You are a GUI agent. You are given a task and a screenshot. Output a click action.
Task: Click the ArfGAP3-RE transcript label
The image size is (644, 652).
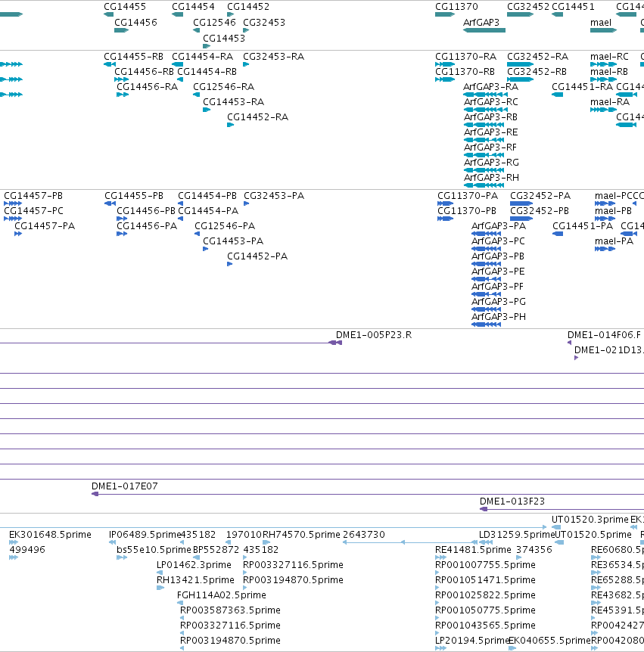491,132
